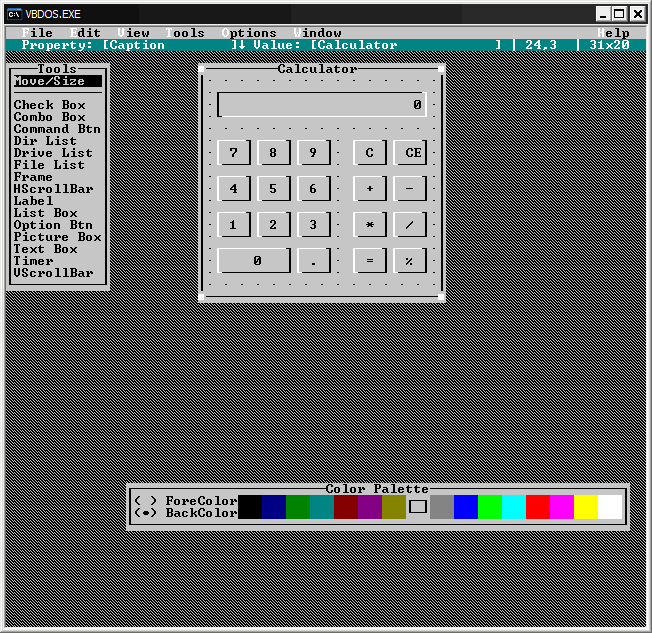Select the Command Btn tool

(x=56, y=129)
